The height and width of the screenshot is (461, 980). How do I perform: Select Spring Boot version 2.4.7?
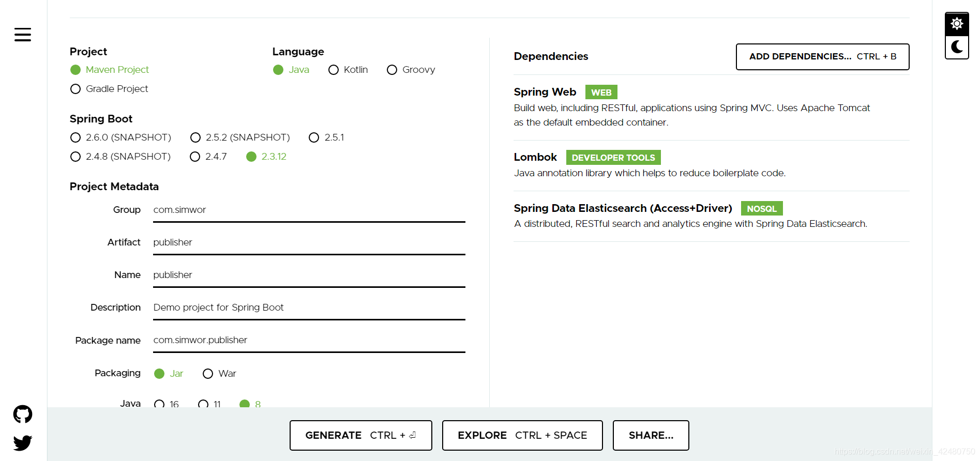click(x=208, y=157)
